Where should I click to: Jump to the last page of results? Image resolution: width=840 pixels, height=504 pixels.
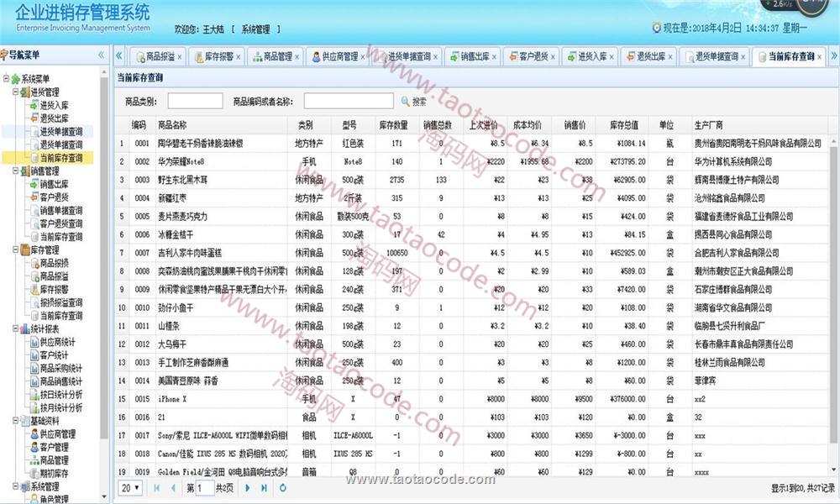point(265,487)
